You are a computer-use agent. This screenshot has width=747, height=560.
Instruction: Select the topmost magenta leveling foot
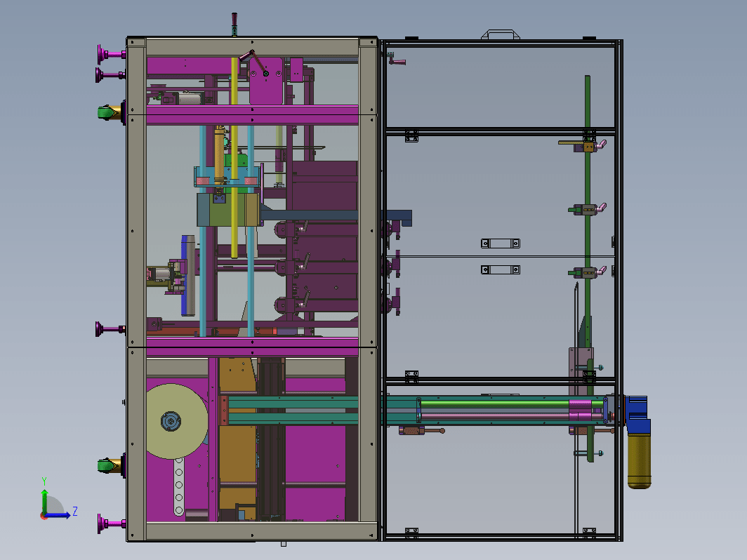point(111,54)
